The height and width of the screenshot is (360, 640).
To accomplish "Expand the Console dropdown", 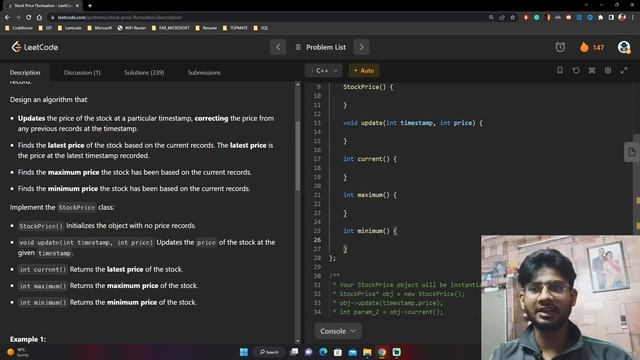I will [x=338, y=331].
